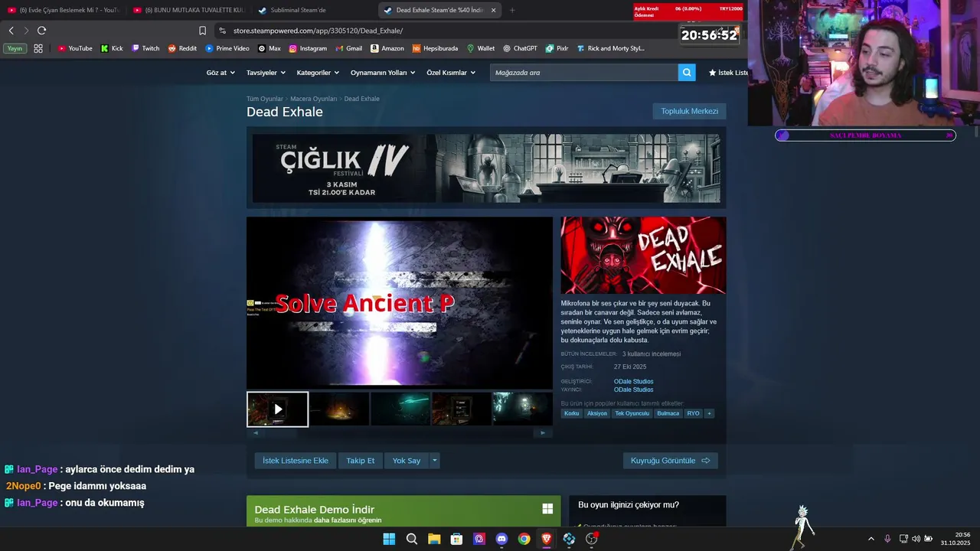Click the Steam store search magnifier button

pyautogui.click(x=687, y=73)
